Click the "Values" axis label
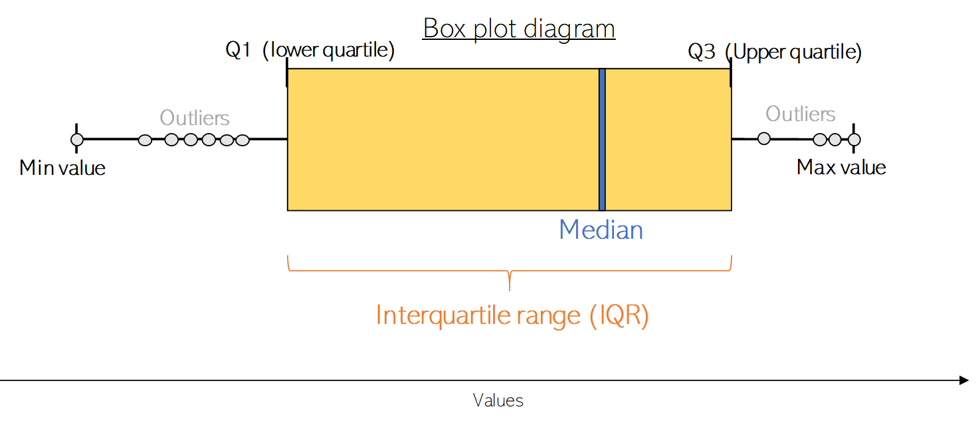This screenshot has width=980, height=423. [x=498, y=400]
